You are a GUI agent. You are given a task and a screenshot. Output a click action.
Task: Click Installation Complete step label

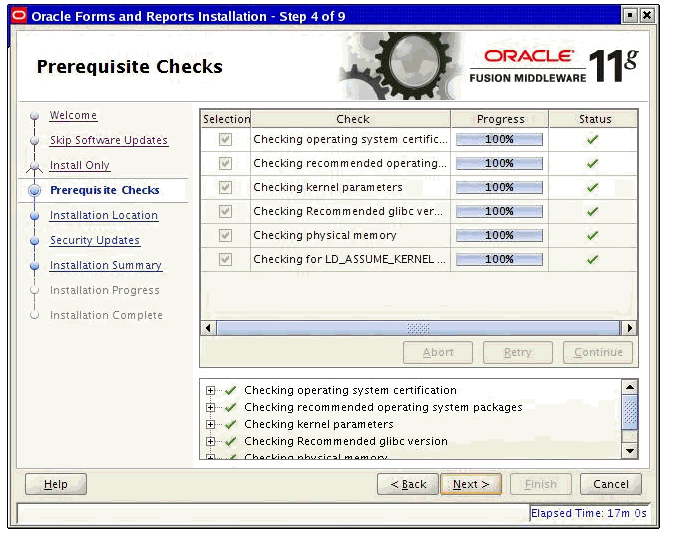(x=107, y=315)
